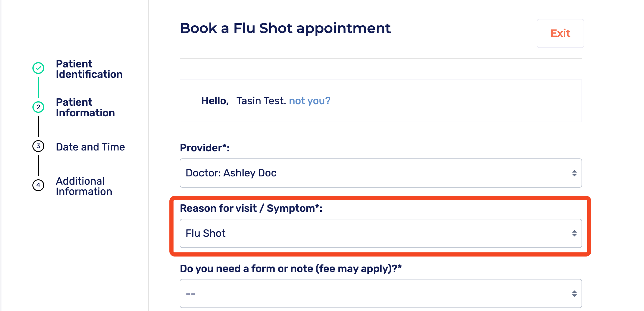
Task: Click the green checkmark step icon
Action: 38,68
